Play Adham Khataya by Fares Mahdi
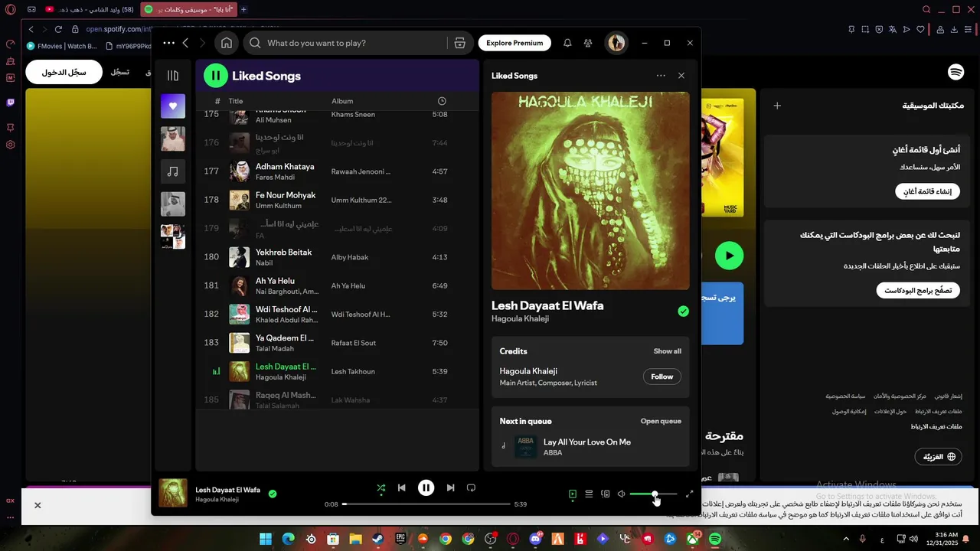This screenshot has width=980, height=551. [337, 171]
